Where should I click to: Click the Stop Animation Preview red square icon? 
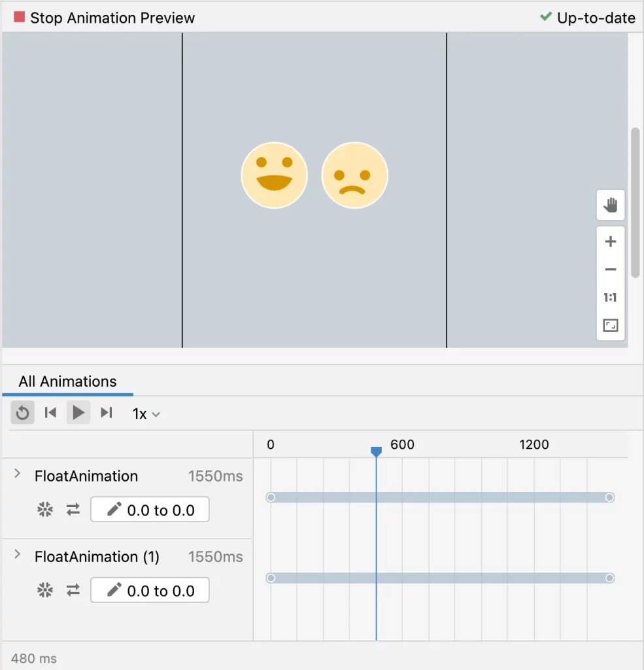pos(20,18)
